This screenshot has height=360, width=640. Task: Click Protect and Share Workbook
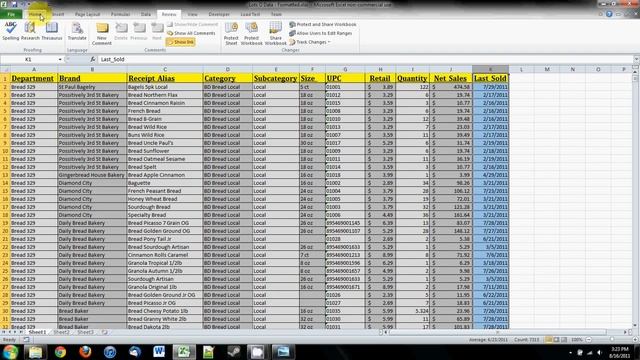[323, 24]
